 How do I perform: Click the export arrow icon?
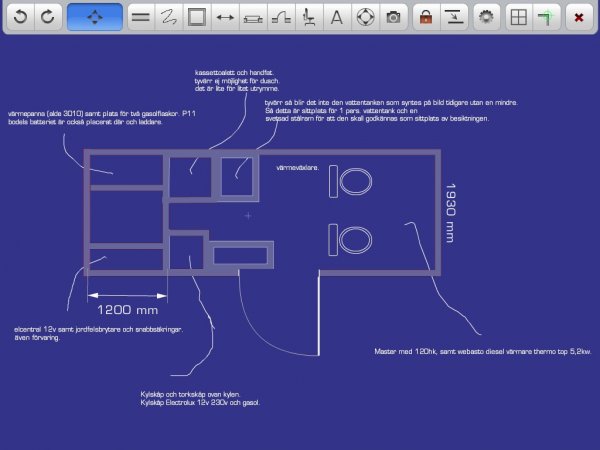click(x=453, y=17)
